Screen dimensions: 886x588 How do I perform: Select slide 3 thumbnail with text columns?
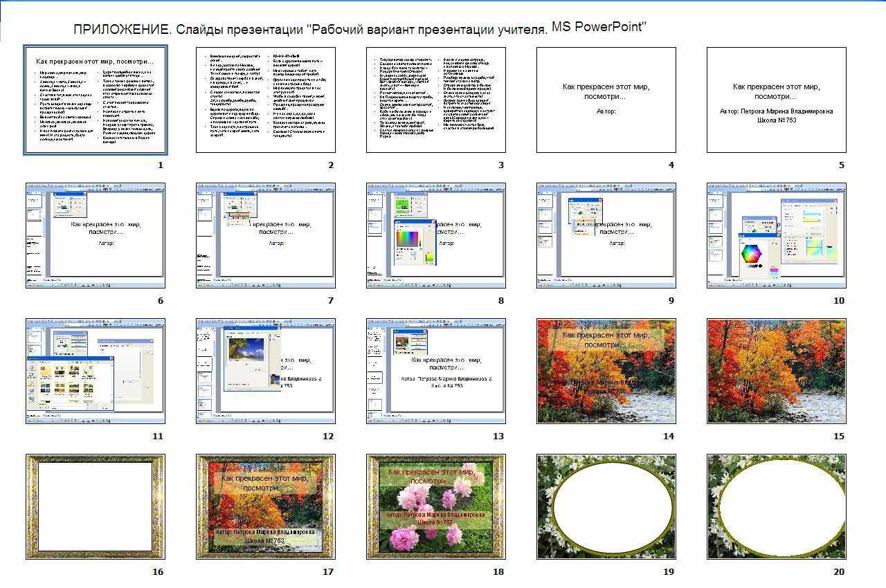(436, 100)
